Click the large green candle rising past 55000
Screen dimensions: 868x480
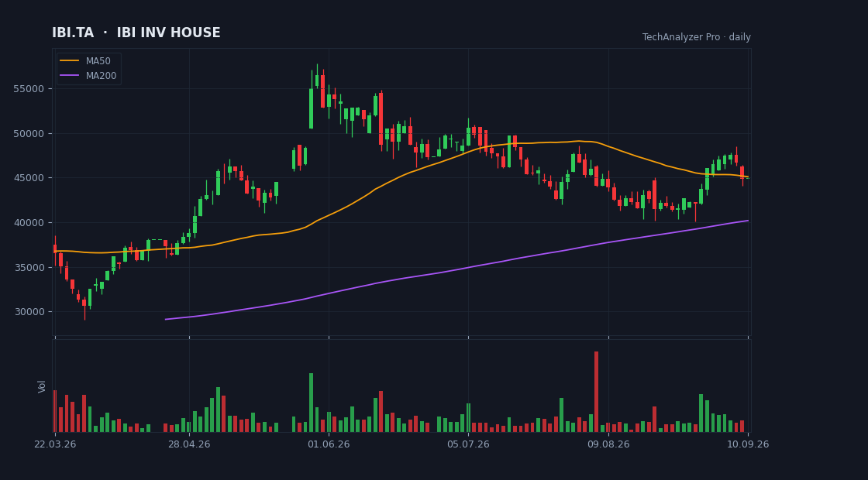(311, 108)
